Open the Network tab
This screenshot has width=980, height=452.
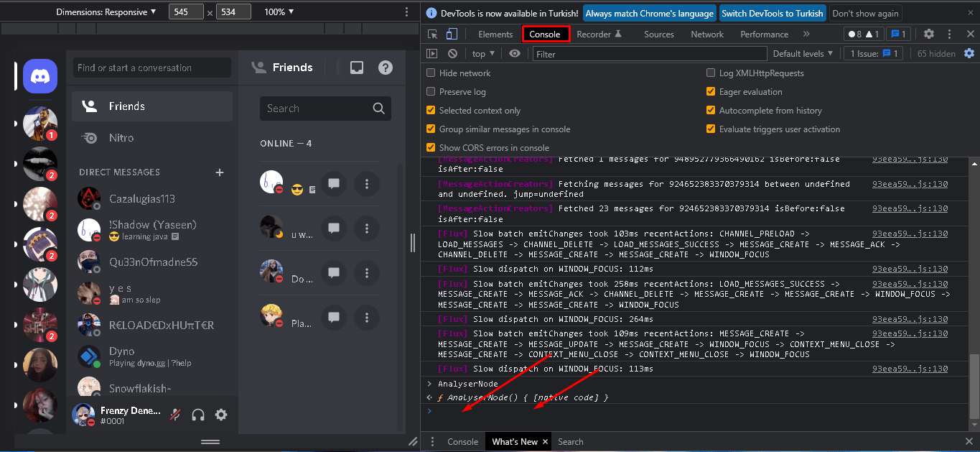[707, 34]
